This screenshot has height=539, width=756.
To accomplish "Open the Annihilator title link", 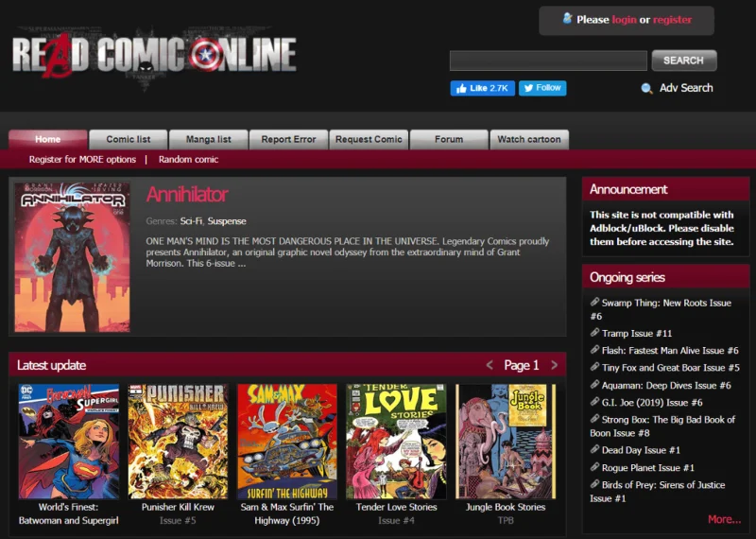I will coord(186,195).
